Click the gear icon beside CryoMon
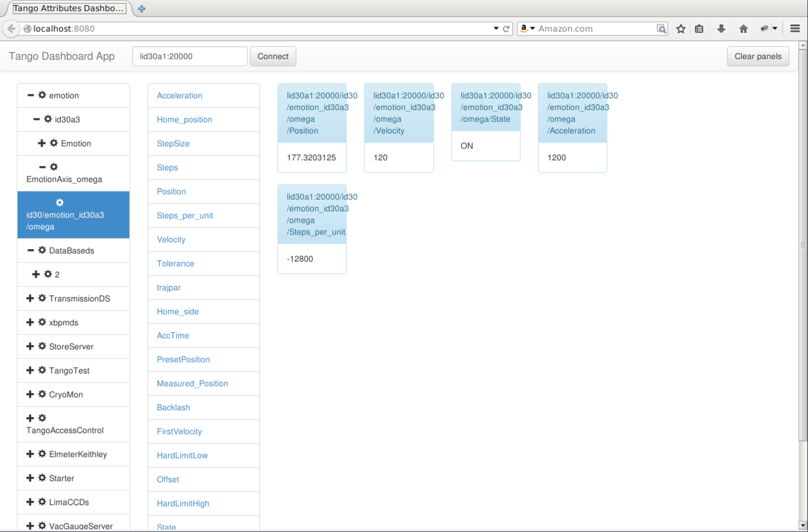 coord(42,394)
